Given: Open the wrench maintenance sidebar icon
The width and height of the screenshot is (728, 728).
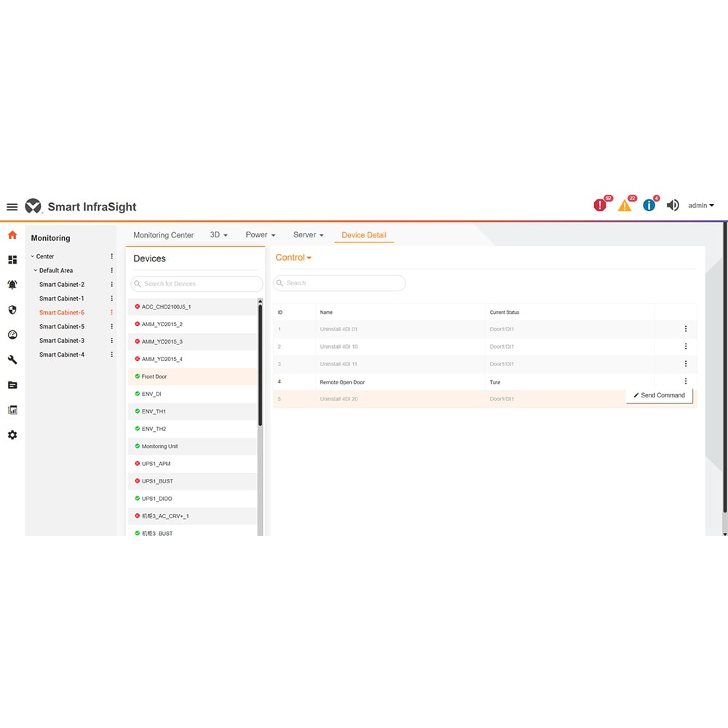Looking at the screenshot, I should [12, 360].
